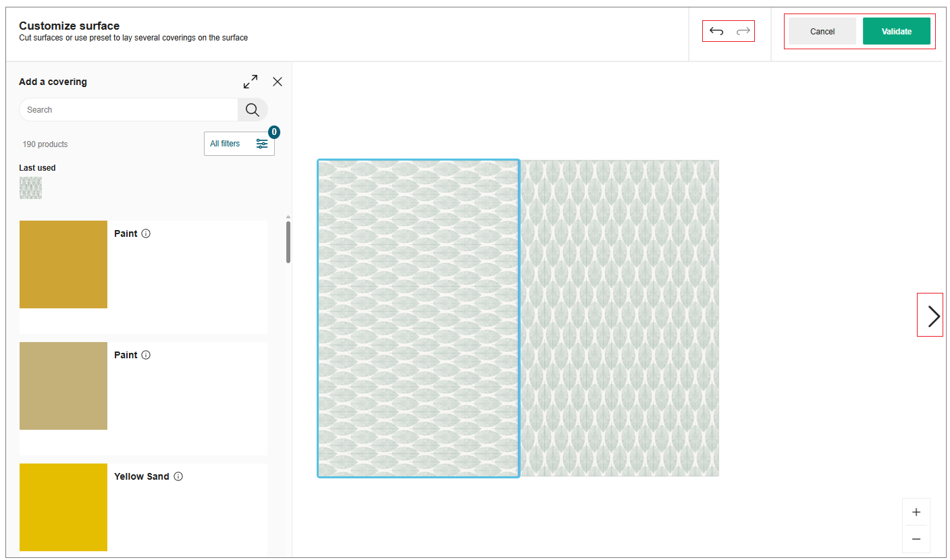Advance to the next surface with the chevron
The height and width of the screenshot is (560, 950).
coord(930,314)
